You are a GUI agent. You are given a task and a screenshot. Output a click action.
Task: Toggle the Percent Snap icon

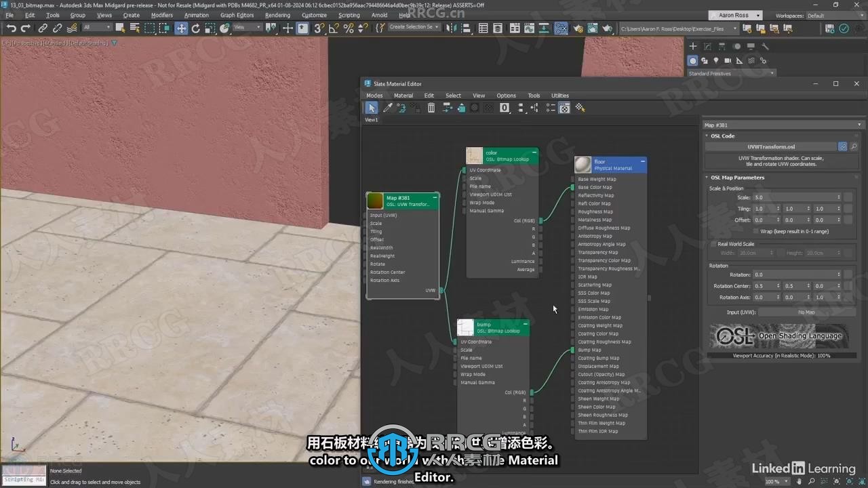(x=349, y=28)
